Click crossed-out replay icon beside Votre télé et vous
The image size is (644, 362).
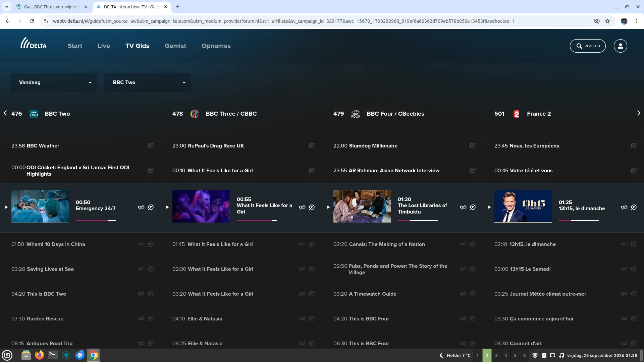coord(634,170)
